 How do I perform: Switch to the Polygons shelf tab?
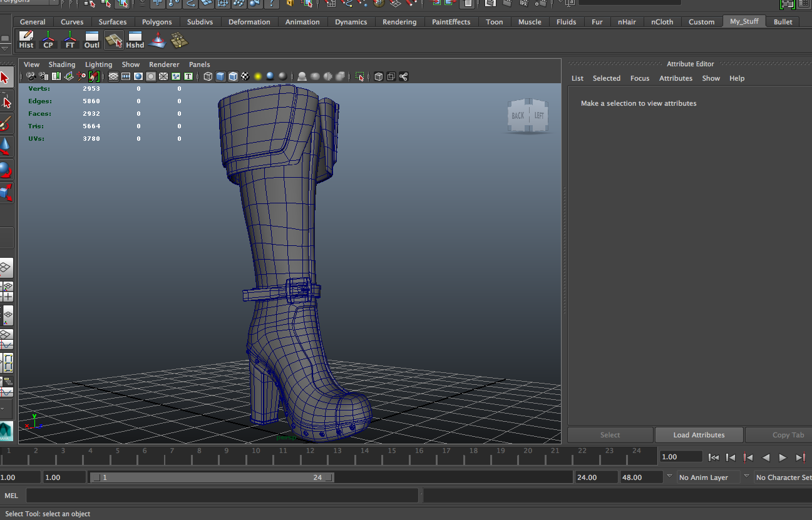[157, 22]
